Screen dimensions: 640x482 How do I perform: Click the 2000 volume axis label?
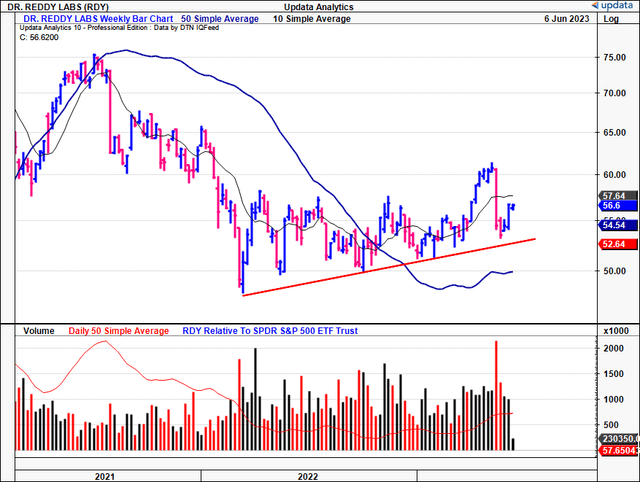[x=614, y=348]
